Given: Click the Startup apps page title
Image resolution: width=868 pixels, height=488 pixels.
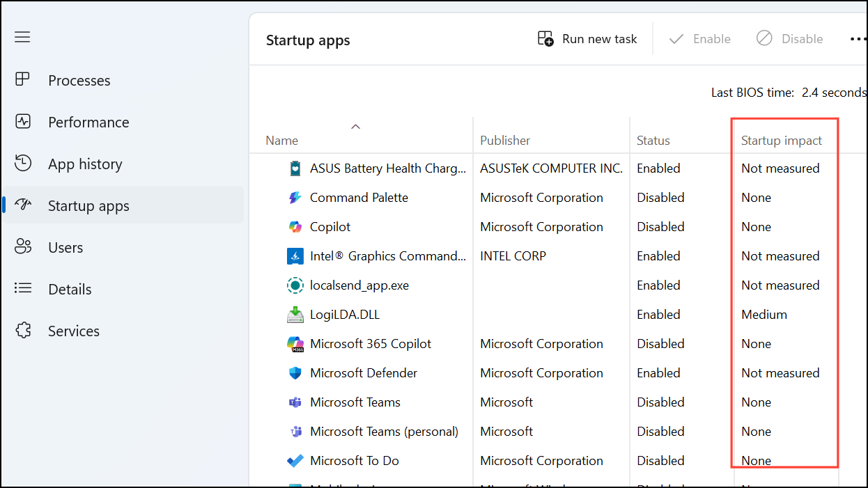Looking at the screenshot, I should [308, 40].
